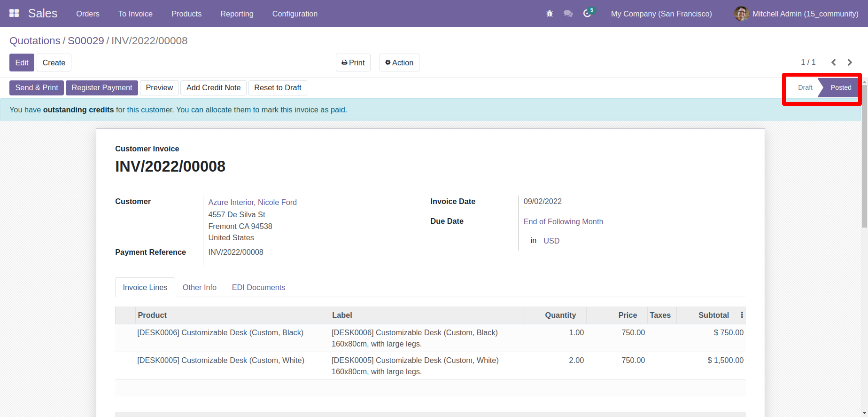Click the $ 750.00 subtotal cell
The image size is (868, 417).
pos(711,338)
